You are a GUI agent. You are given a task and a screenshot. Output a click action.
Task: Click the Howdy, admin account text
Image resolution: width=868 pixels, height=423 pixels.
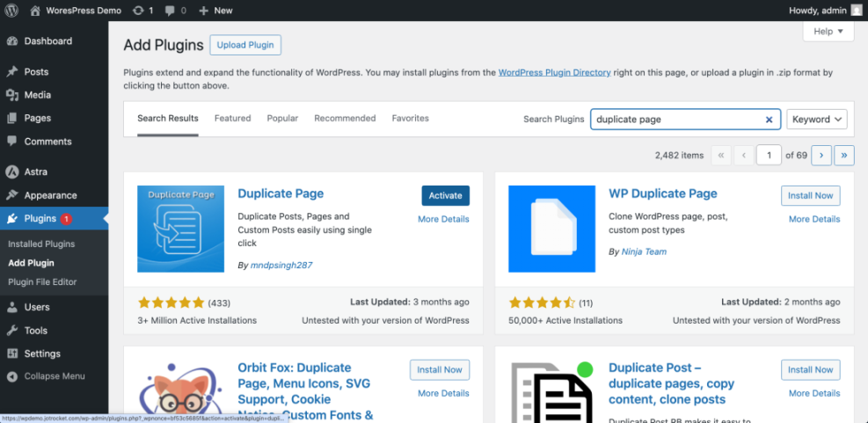[819, 10]
